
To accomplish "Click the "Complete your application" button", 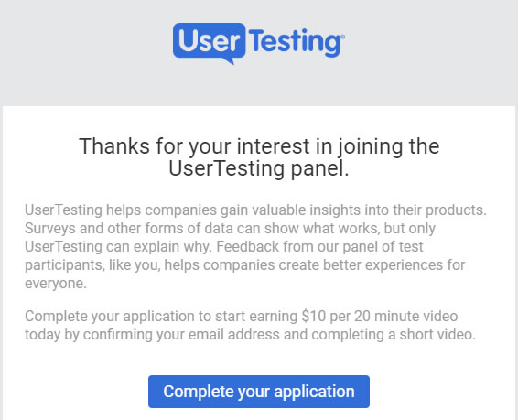I will 259,392.
